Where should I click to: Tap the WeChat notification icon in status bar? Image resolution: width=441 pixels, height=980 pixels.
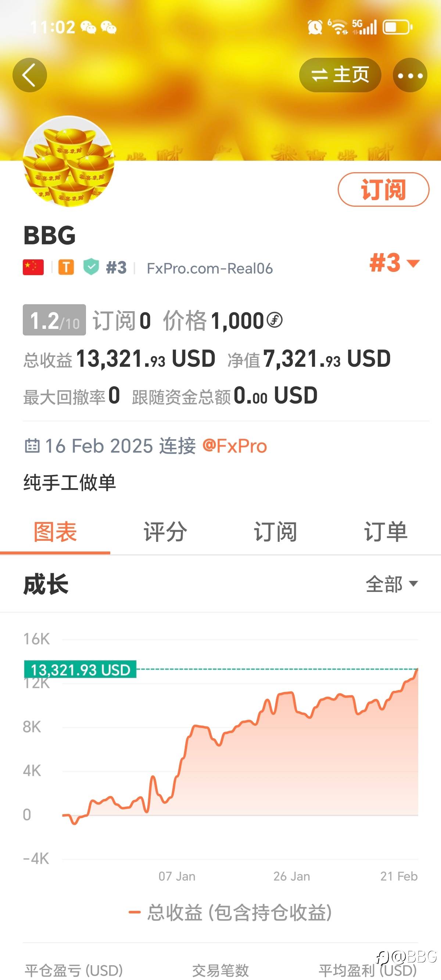(88, 27)
